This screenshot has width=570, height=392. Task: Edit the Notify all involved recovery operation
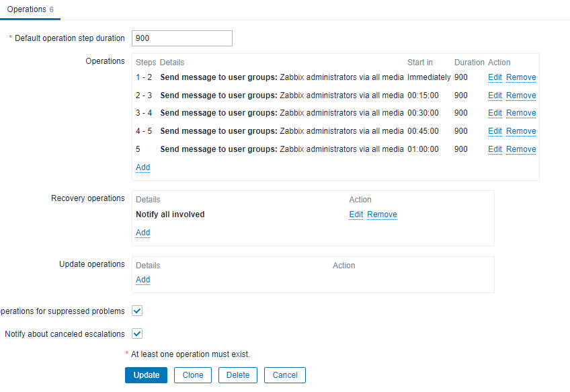coord(356,214)
